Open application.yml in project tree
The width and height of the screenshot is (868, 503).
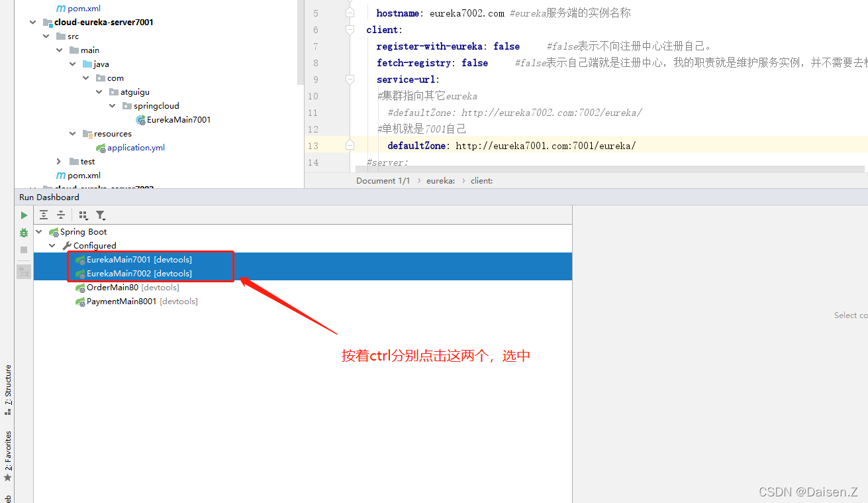click(136, 148)
